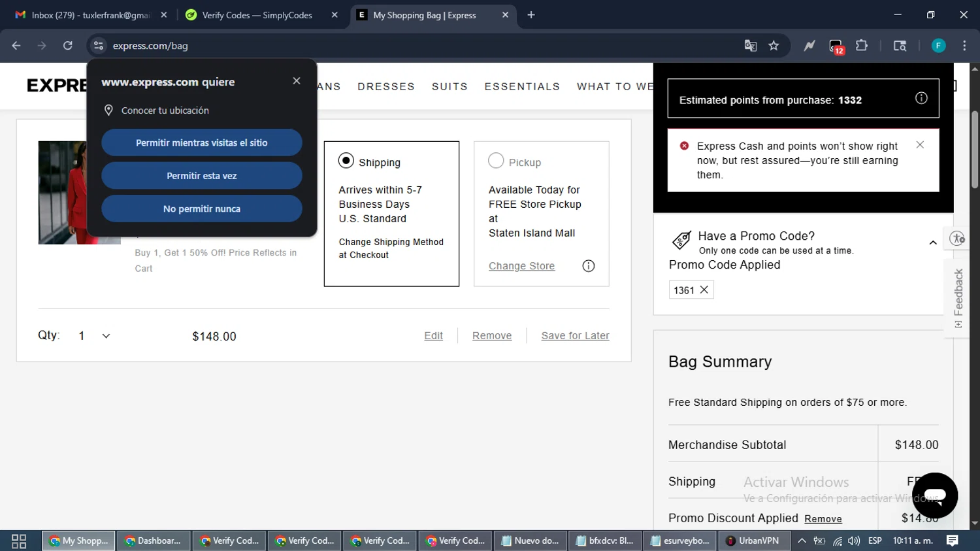Remove the item from the bag
Viewport: 980px width, 551px height.
point(492,336)
